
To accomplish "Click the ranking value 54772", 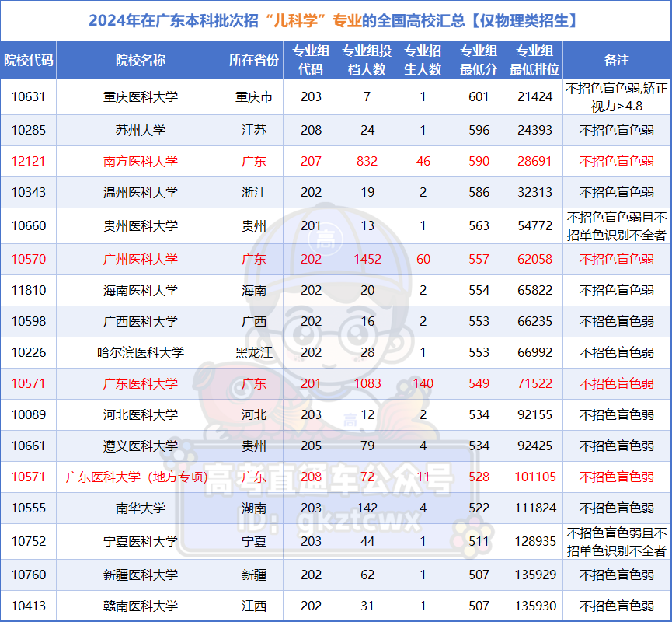I will click(534, 226).
